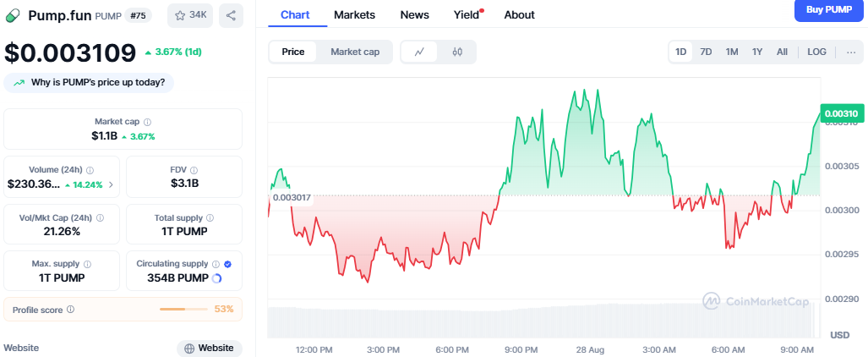Open the About tab
868x357 pixels.
click(x=519, y=15)
